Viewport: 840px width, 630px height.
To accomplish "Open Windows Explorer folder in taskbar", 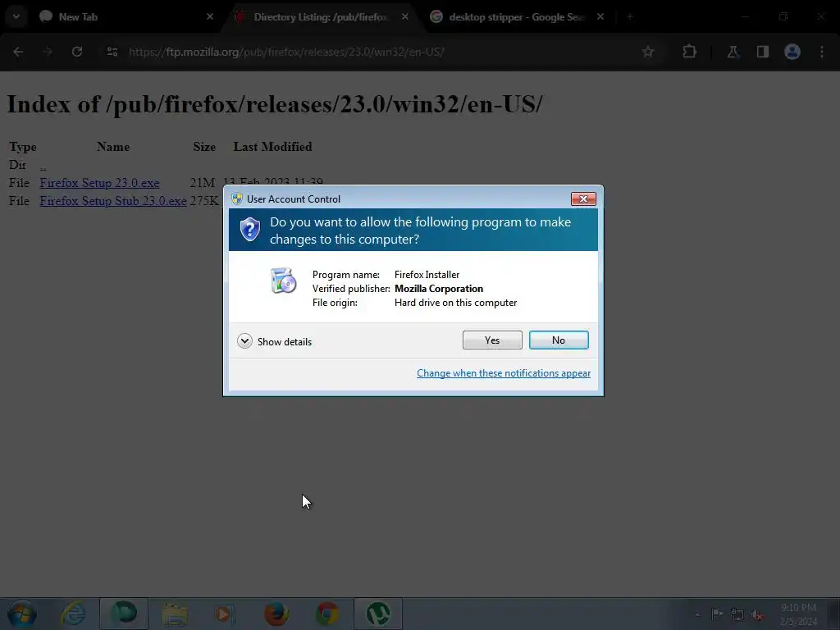I will click(x=175, y=614).
